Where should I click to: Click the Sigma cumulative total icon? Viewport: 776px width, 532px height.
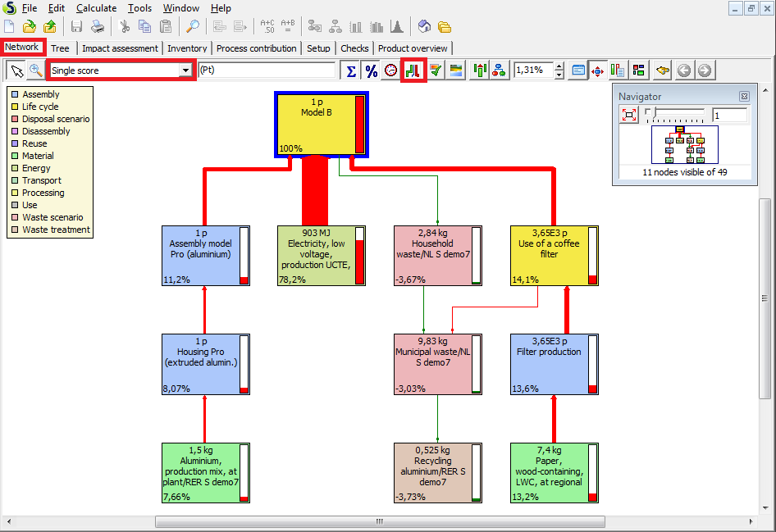click(x=351, y=70)
